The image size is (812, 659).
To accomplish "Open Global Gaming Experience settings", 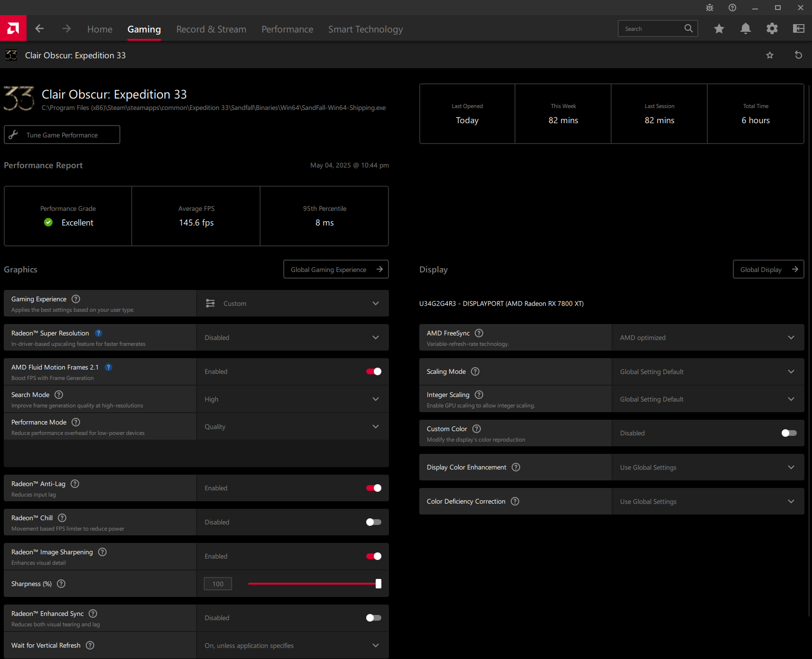I will 336,269.
